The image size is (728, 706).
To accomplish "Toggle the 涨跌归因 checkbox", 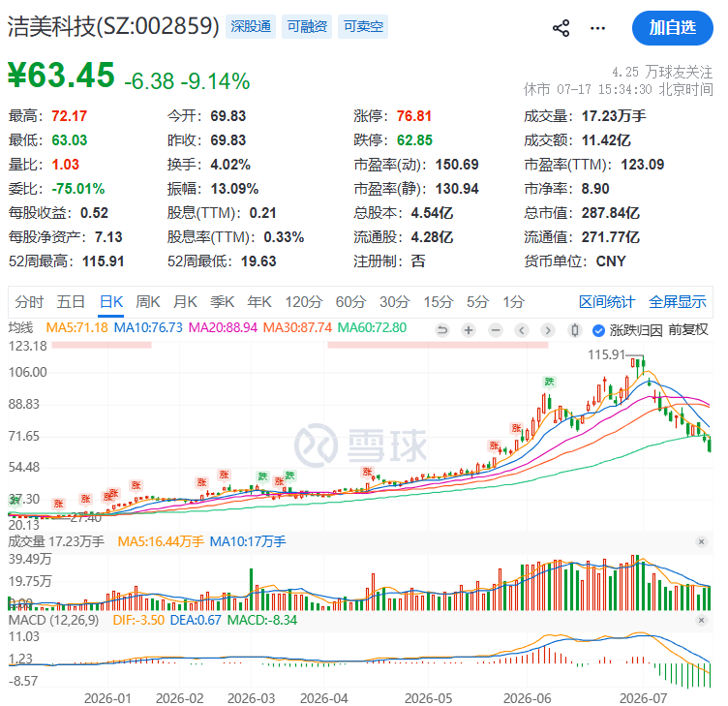I will click(598, 330).
